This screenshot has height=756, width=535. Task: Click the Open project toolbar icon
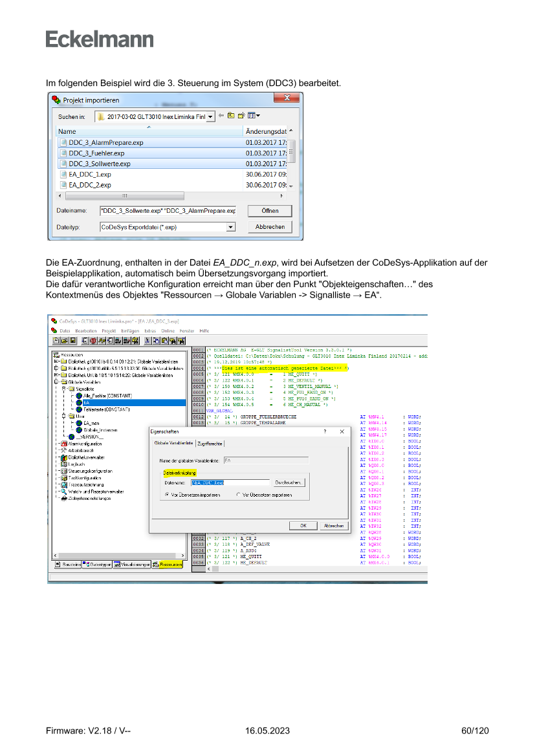click(63, 340)
